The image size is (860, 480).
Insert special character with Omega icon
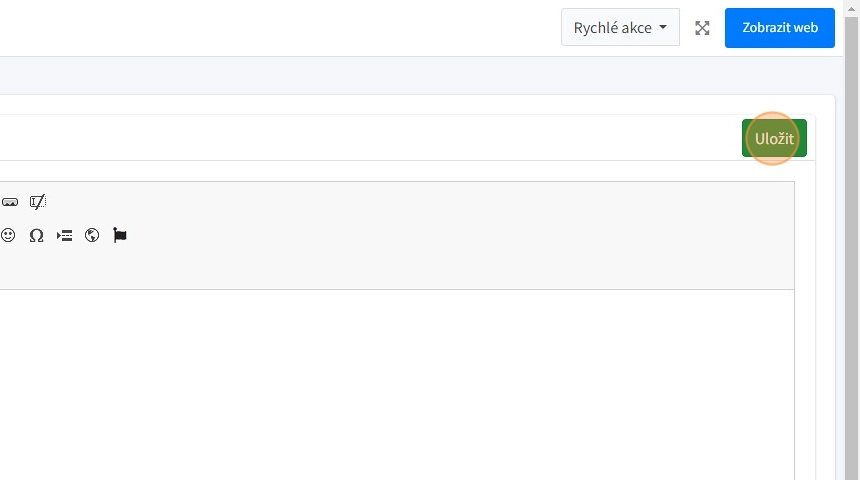[36, 236]
